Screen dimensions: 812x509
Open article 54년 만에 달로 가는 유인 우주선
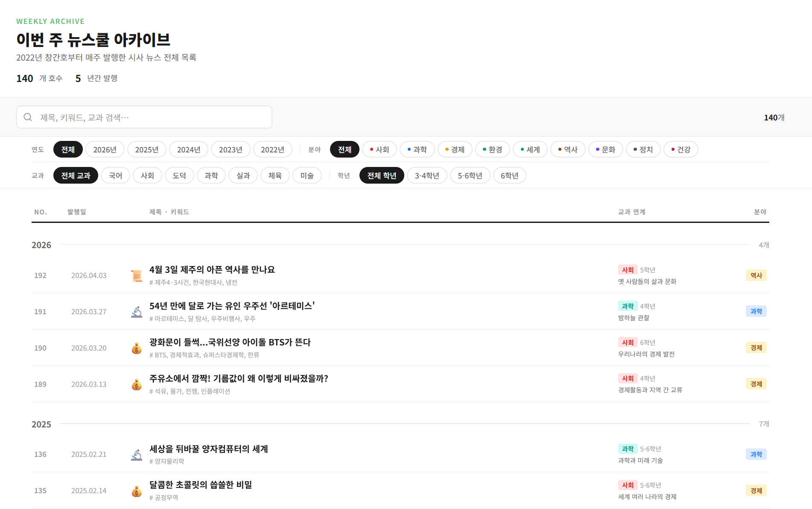(x=232, y=306)
